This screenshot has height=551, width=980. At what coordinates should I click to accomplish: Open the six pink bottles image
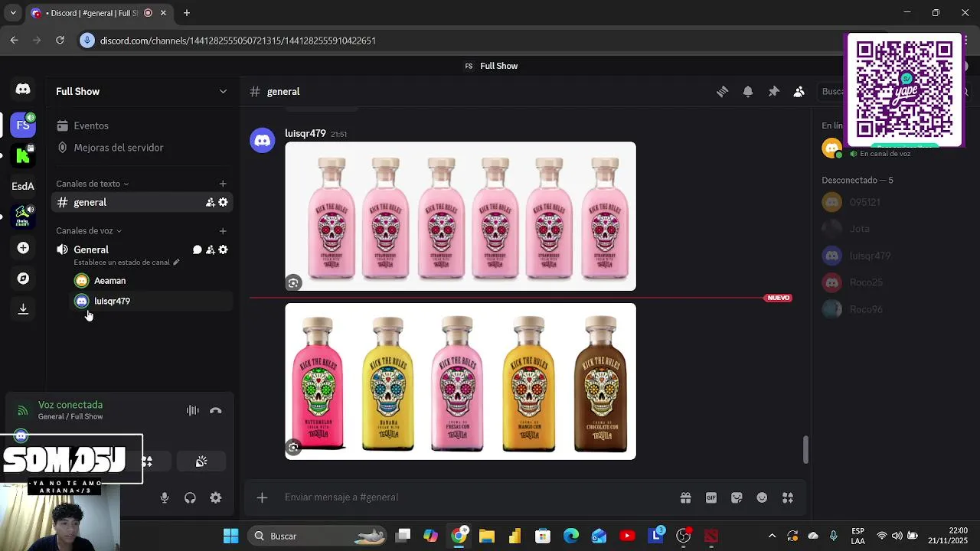460,216
